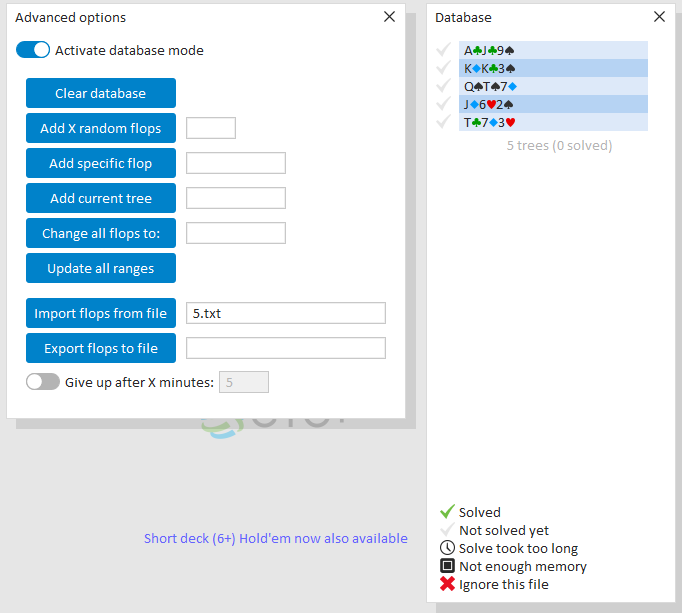Image resolution: width=682 pixels, height=613 pixels.
Task: Select the A♣J♣9♠ flop row
Action: (553, 50)
